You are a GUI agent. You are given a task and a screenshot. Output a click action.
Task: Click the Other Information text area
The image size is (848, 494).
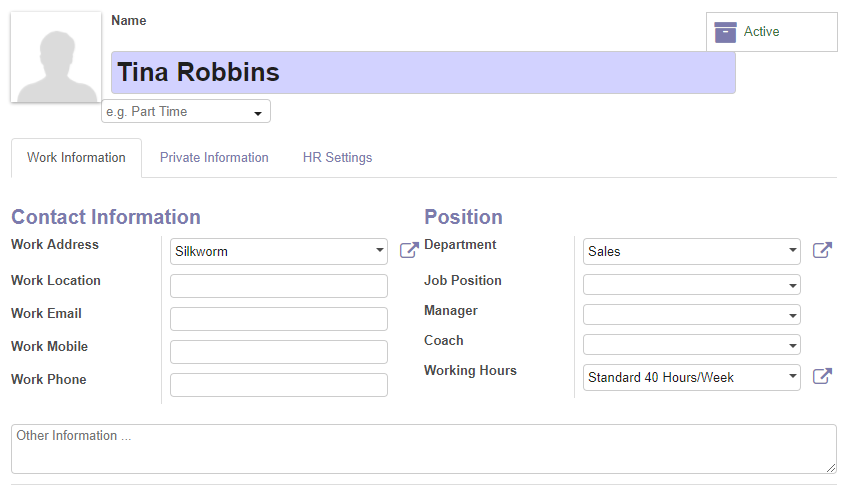(x=423, y=449)
